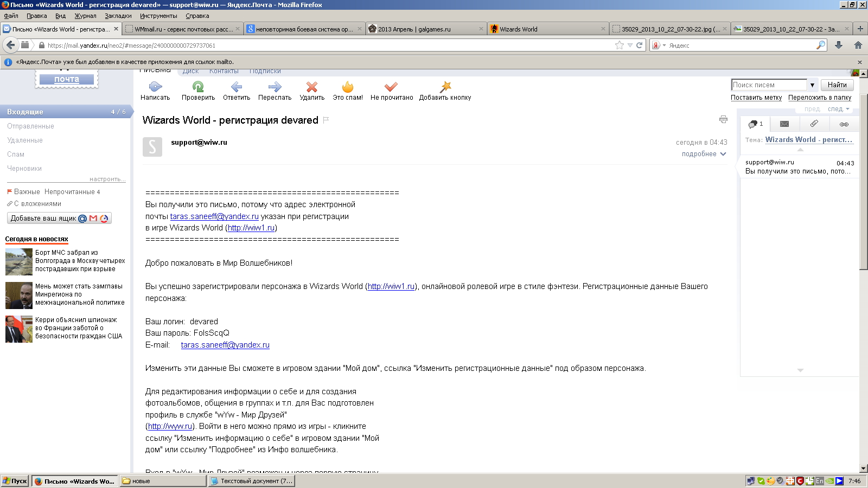Close the mailto notification bar
The image size is (868, 488).
pyautogui.click(x=860, y=62)
